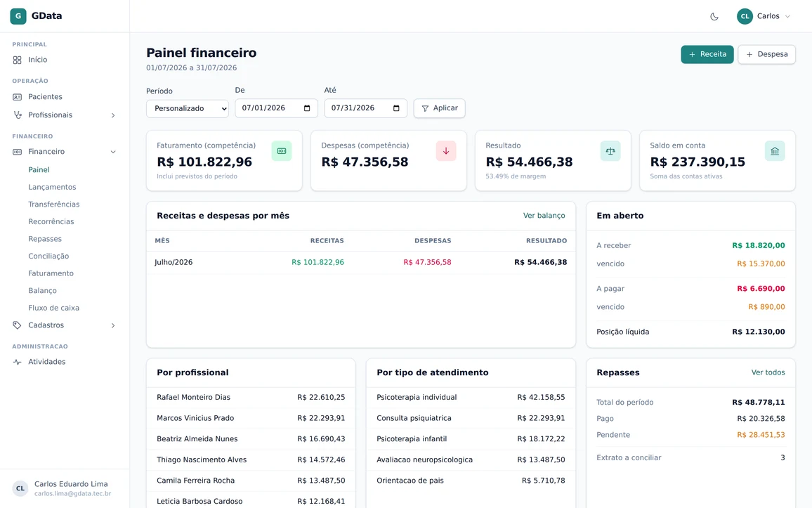Click the Financeiro money icon in sidebar
The width and height of the screenshot is (812, 508).
tap(17, 152)
